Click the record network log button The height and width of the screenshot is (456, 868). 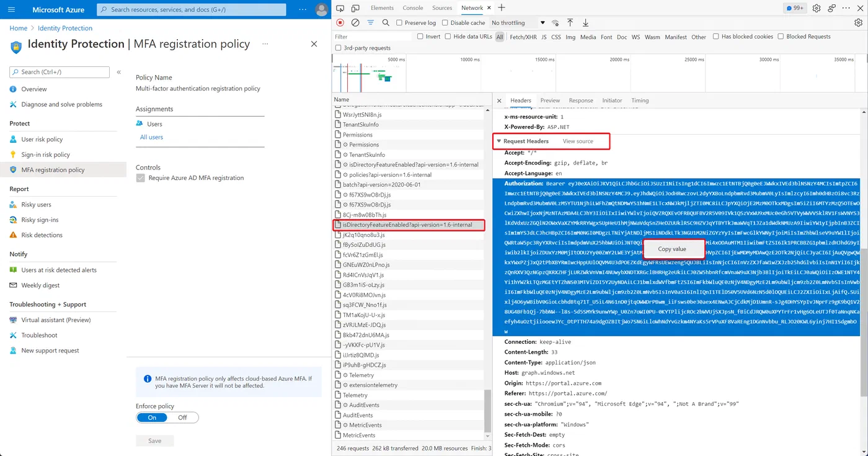pos(340,23)
